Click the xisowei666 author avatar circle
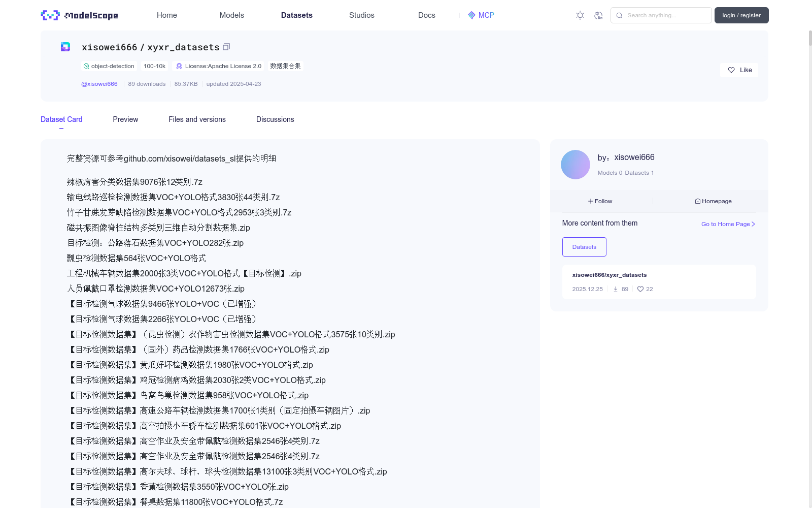Viewport: 812px width, 508px height. (x=576, y=165)
